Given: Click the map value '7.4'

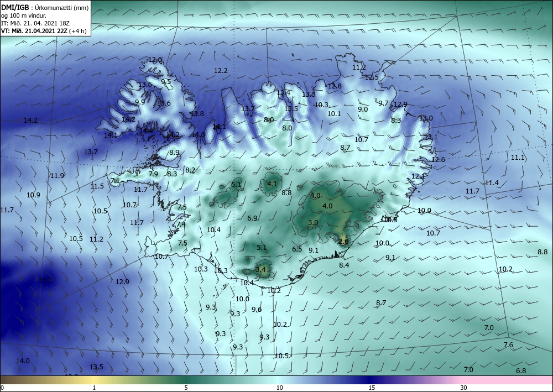Looking at the screenshot, I should click(181, 224).
